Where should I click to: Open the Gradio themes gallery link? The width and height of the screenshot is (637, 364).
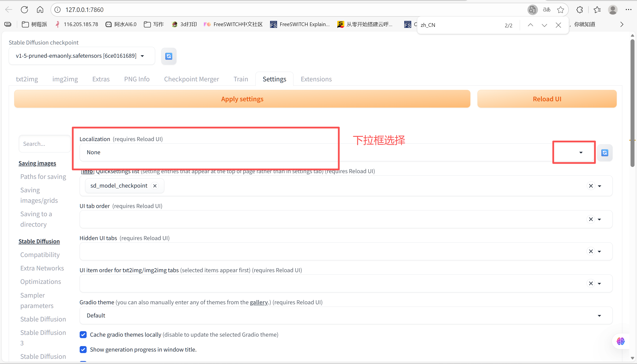pos(259,302)
